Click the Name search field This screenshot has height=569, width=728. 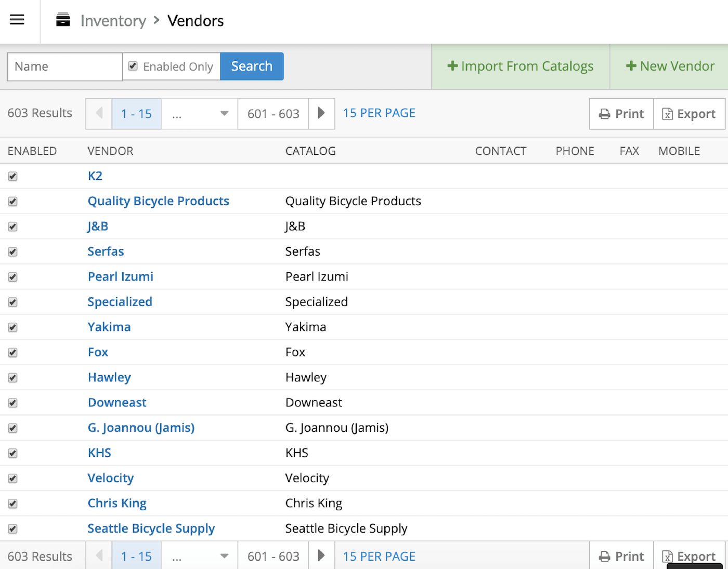pyautogui.click(x=64, y=67)
